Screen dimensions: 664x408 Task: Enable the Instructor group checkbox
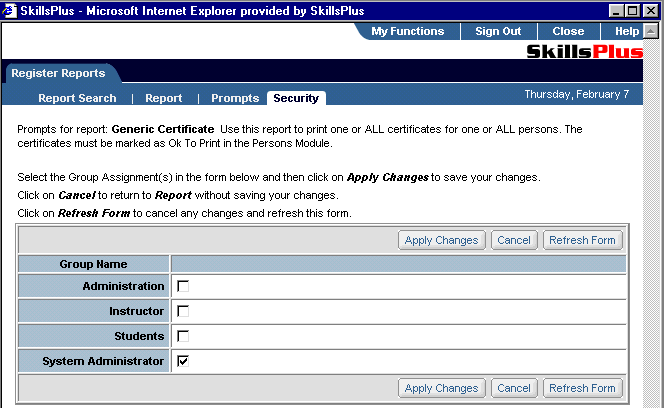click(183, 311)
